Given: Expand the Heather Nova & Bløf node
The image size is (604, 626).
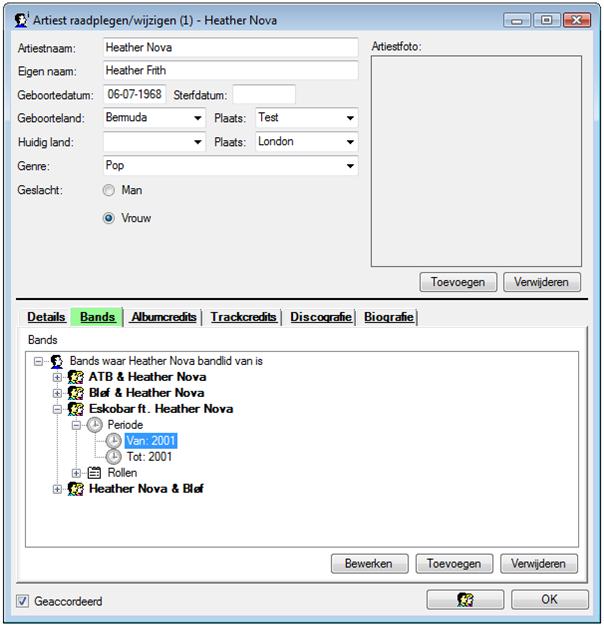Looking at the screenshot, I should [x=57, y=489].
